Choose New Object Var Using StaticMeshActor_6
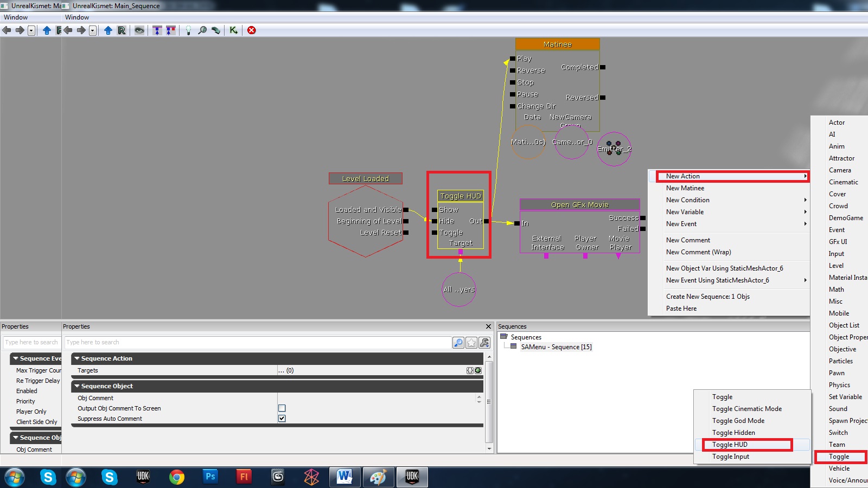Viewport: 868px width, 488px height. click(x=729, y=268)
